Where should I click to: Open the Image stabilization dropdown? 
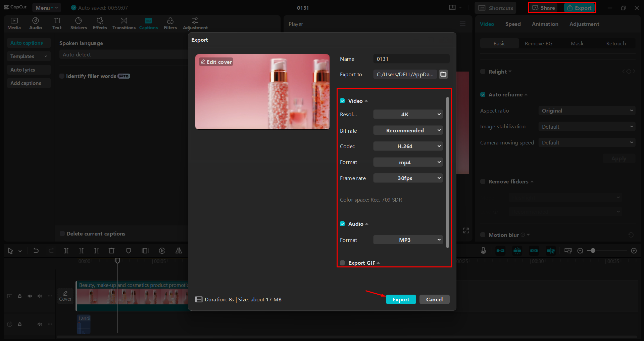tap(587, 127)
